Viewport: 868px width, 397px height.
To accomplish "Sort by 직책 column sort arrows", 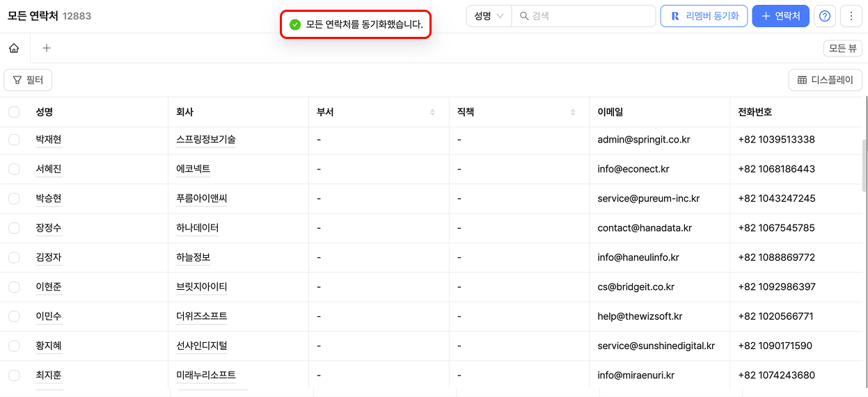I will [x=573, y=112].
